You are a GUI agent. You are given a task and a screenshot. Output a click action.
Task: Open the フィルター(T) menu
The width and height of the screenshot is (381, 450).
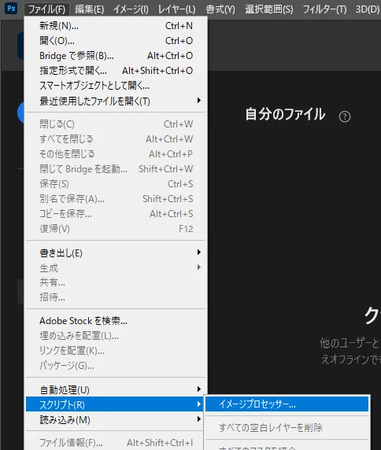pos(324,9)
